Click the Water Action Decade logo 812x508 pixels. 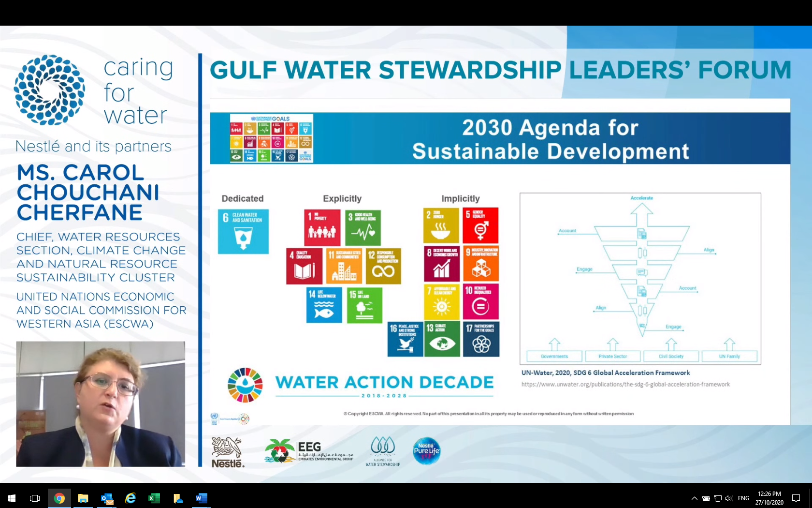[x=361, y=386]
